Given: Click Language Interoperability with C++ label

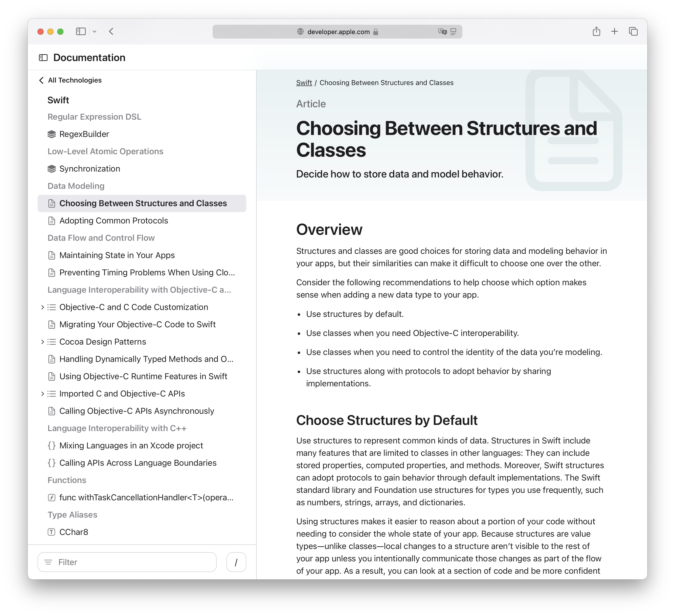Looking at the screenshot, I should pyautogui.click(x=117, y=428).
